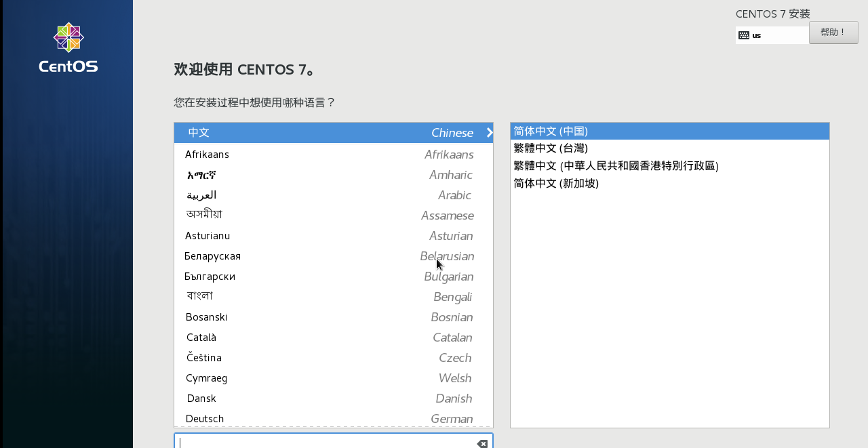Choose 繁體中文 (台灣) locale
Viewport: 868px width, 448px height.
pos(670,148)
